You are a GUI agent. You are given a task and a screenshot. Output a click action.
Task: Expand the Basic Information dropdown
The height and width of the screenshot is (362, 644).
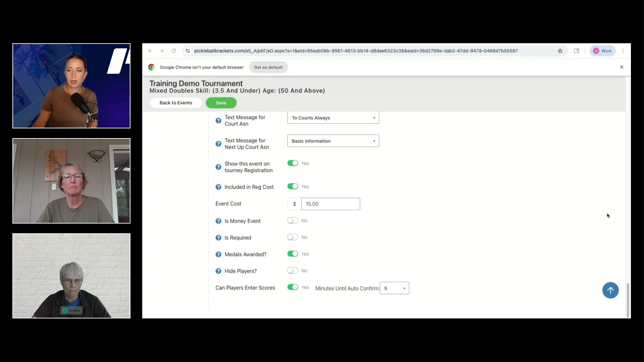[x=333, y=141]
